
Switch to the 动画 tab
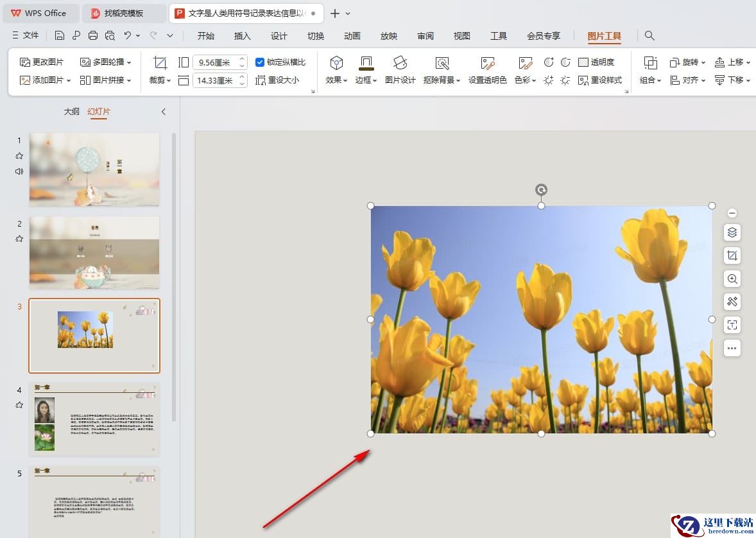click(352, 36)
